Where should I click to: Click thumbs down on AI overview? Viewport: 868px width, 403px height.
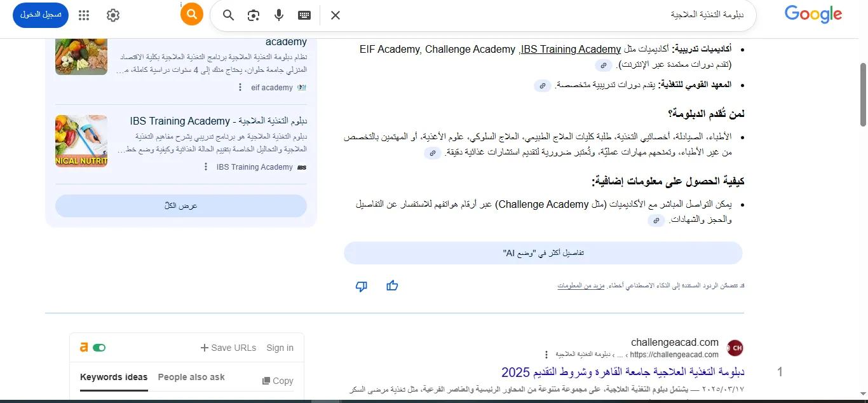(x=361, y=286)
